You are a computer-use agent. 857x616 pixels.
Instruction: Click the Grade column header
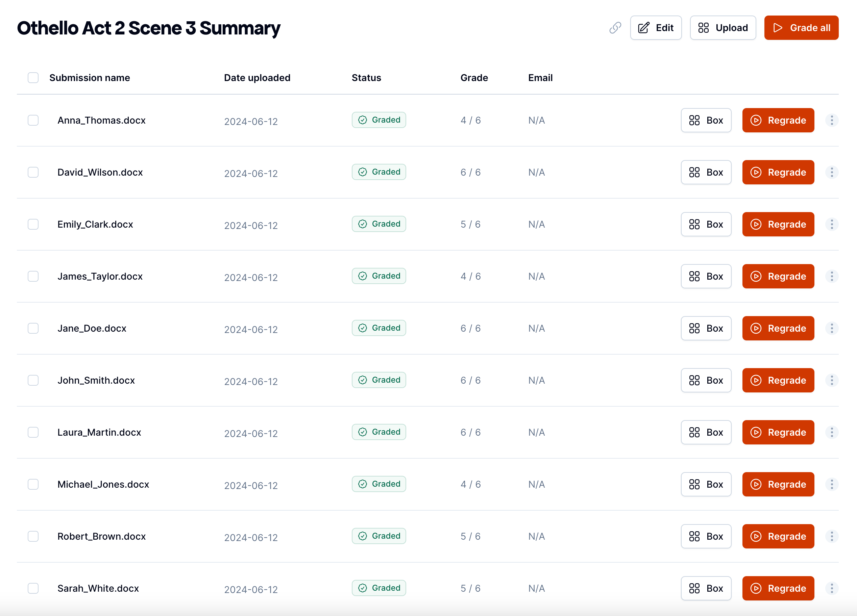pos(474,78)
